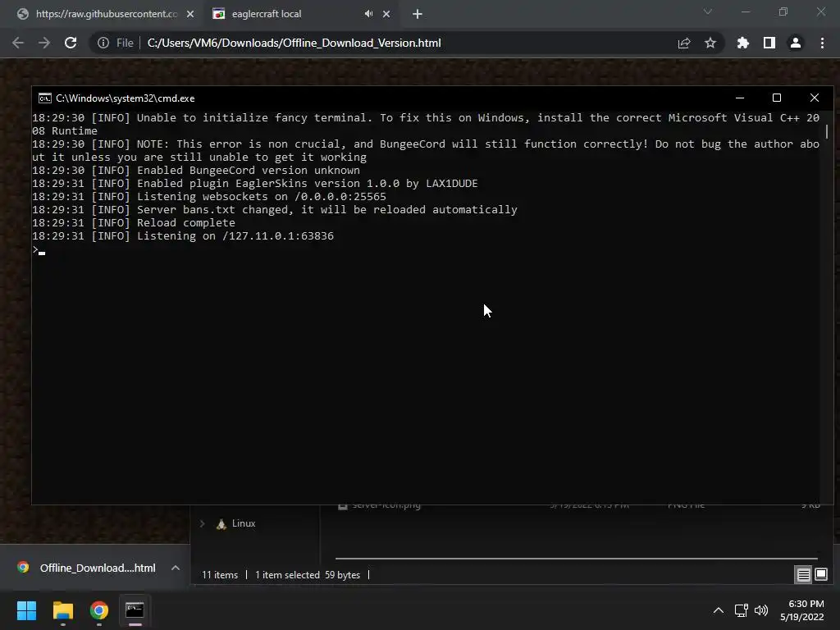This screenshot has width=840, height=630.
Task: Open network status tray icon
Action: coord(742,610)
